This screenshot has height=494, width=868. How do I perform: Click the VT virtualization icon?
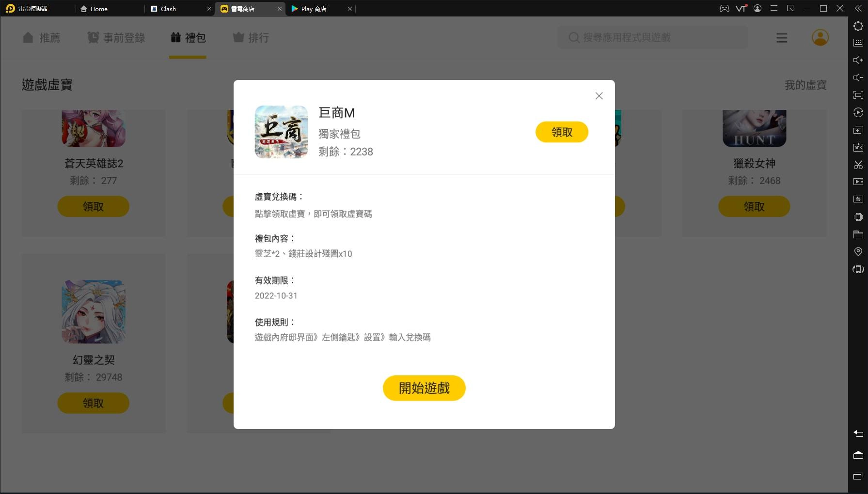coord(741,8)
